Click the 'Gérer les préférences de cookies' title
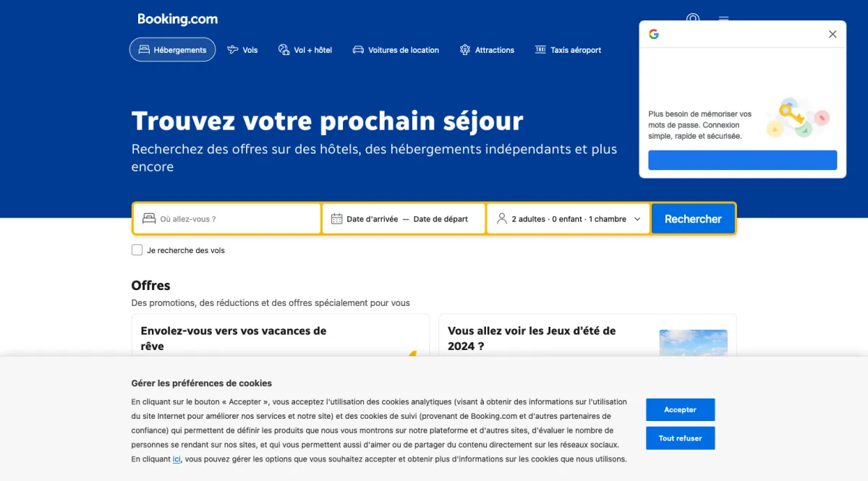The height and width of the screenshot is (481, 868). point(201,383)
